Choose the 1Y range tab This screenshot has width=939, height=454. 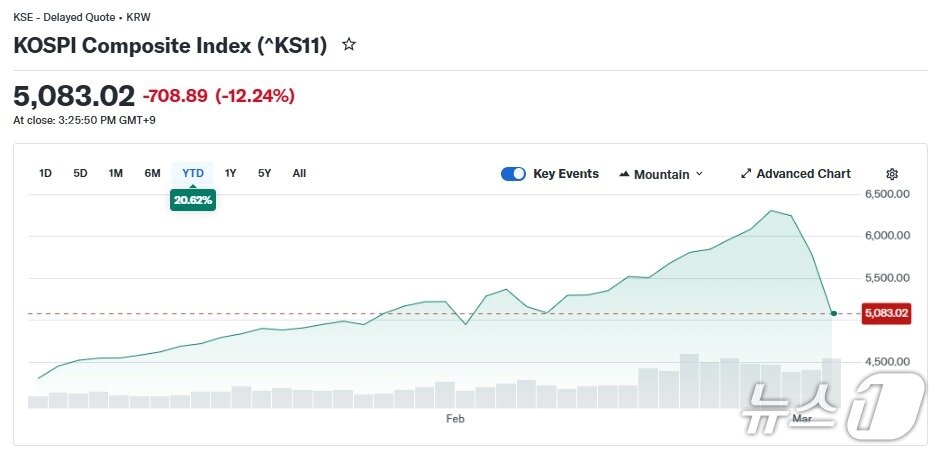231,173
